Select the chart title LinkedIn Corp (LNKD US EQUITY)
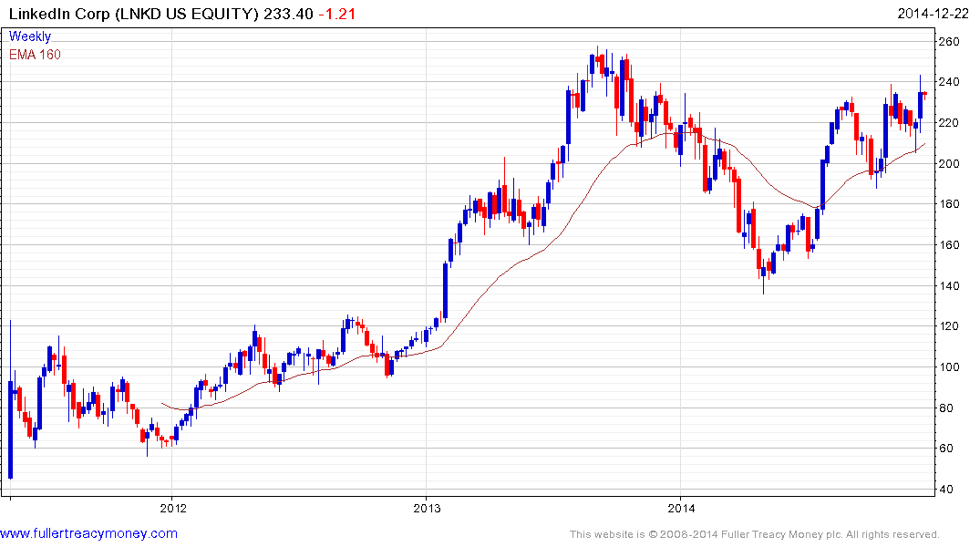Image resolution: width=980 pixels, height=547 pixels. pos(134,14)
